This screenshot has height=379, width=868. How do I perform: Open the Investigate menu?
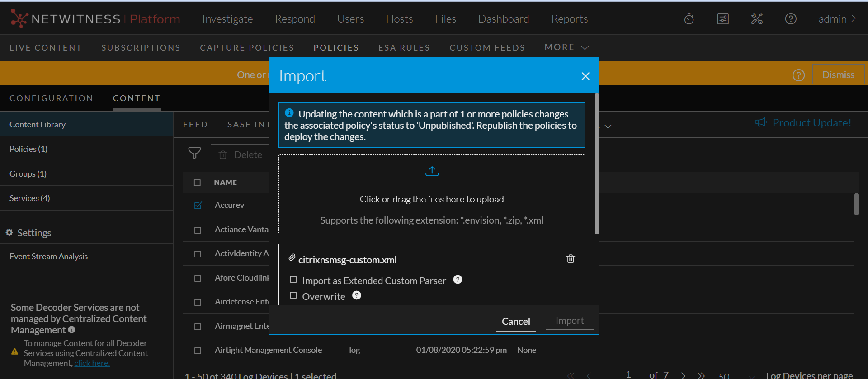[x=227, y=19]
